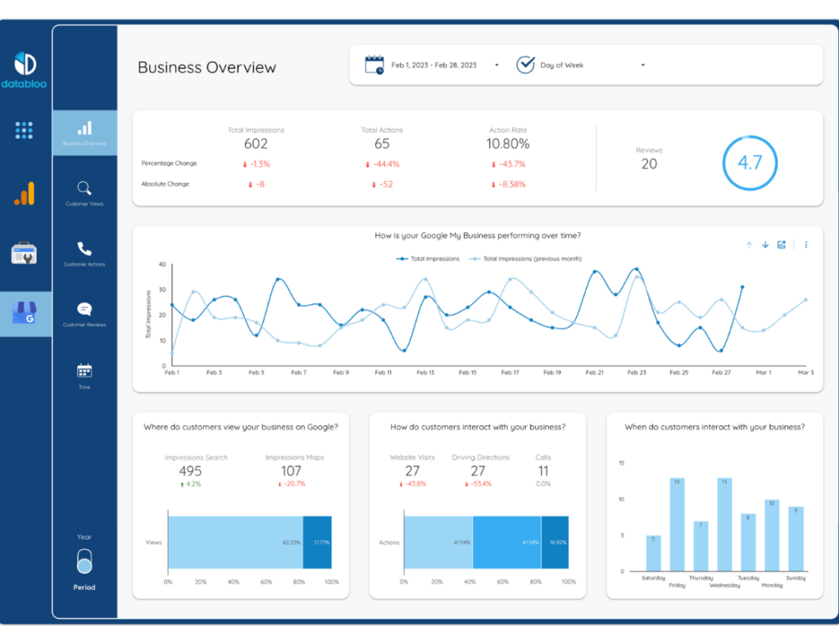Click the Calls value 11
This screenshot has width=839, height=644.
(543, 471)
